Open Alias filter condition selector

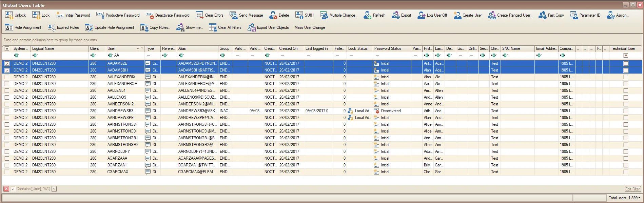coord(181,55)
